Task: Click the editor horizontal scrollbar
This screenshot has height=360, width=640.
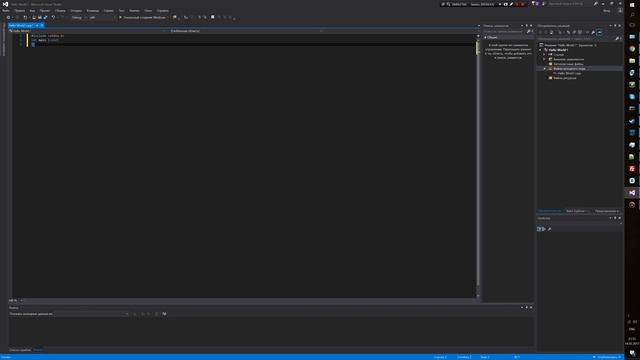Action: (249, 300)
